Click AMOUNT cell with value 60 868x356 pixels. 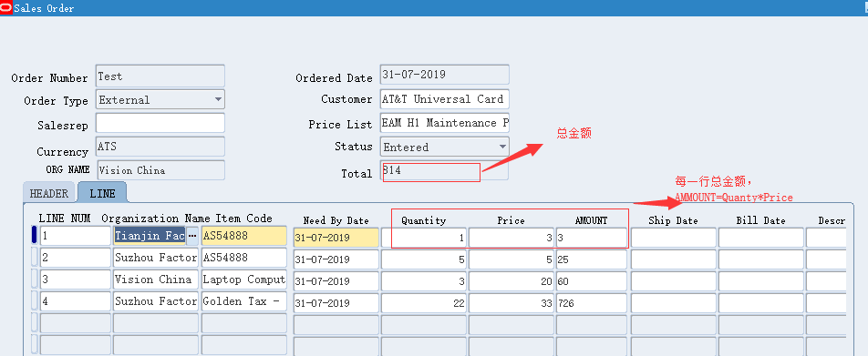592,281
